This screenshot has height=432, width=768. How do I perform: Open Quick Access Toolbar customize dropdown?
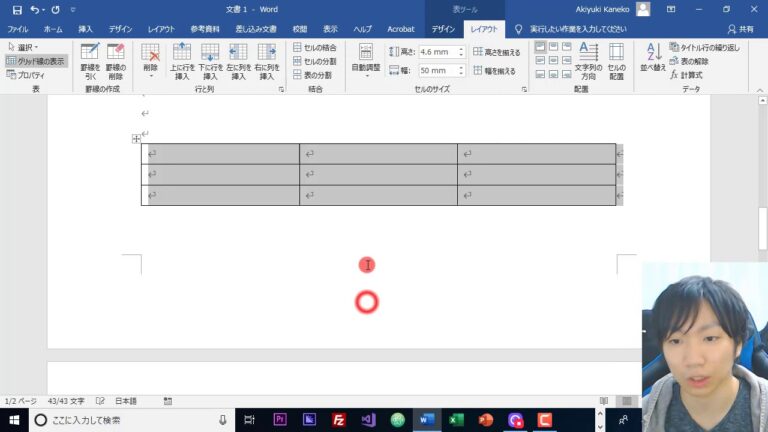pos(73,10)
